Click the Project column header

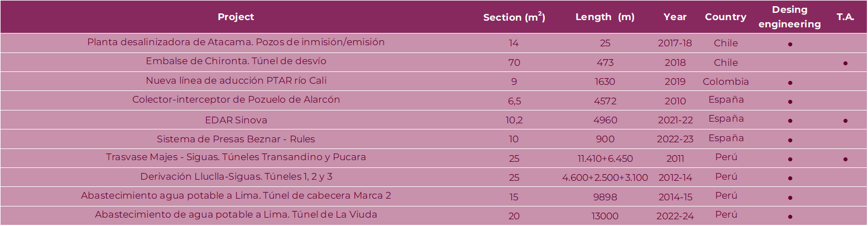tap(236, 17)
